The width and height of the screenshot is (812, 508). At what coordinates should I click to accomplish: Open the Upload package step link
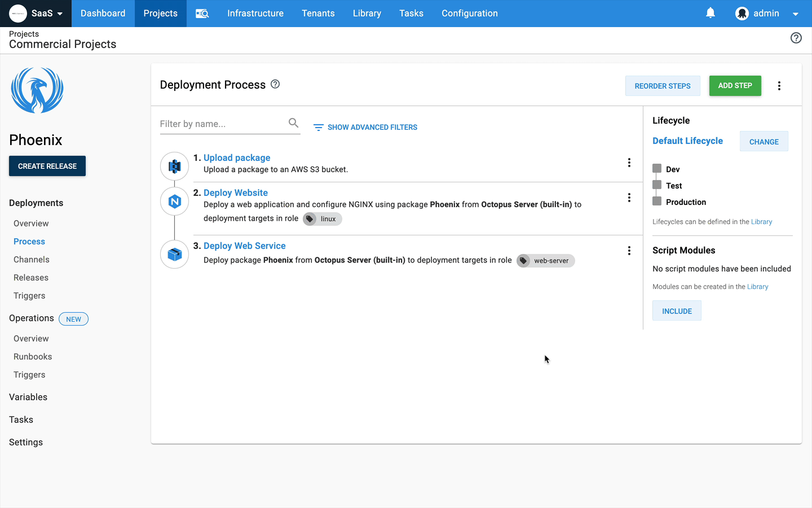click(237, 158)
